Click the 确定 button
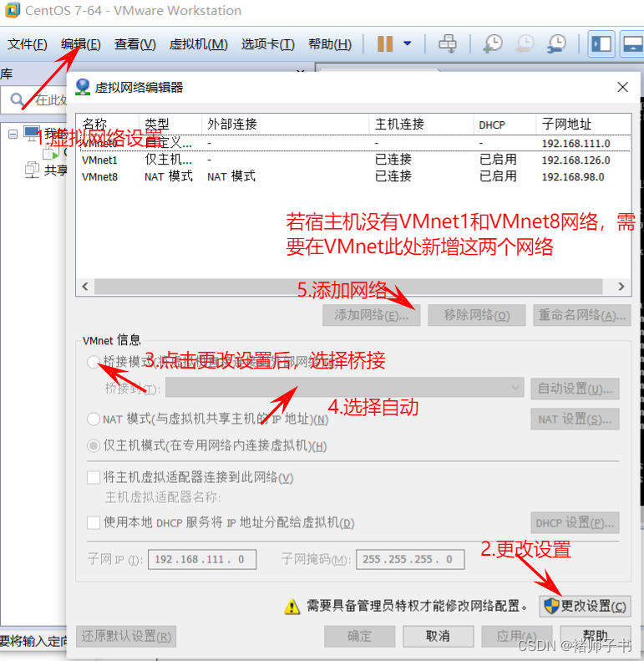Image resolution: width=644 pixels, height=661 pixels. point(359,636)
